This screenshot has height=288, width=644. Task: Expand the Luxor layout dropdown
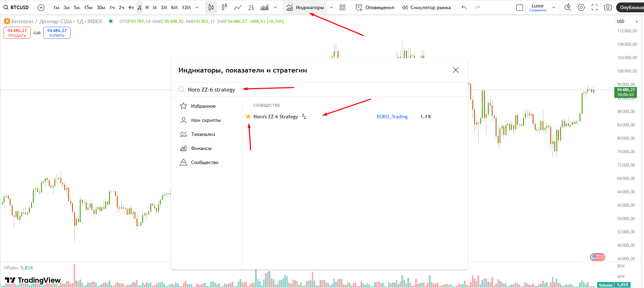point(554,7)
